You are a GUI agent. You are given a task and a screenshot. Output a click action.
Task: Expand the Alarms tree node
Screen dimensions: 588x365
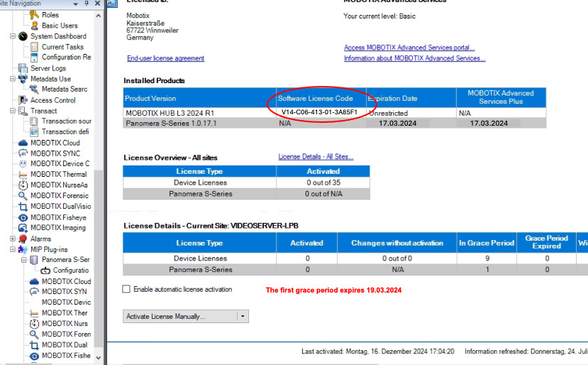pos(12,239)
